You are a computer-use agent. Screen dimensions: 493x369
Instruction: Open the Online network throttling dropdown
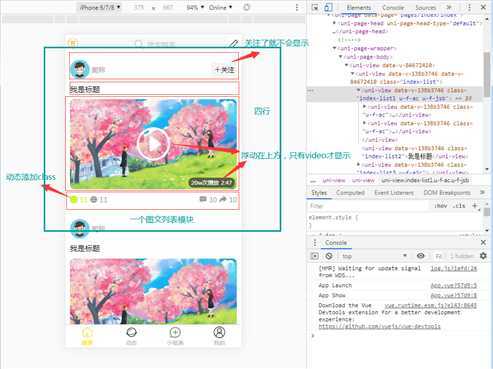220,7
